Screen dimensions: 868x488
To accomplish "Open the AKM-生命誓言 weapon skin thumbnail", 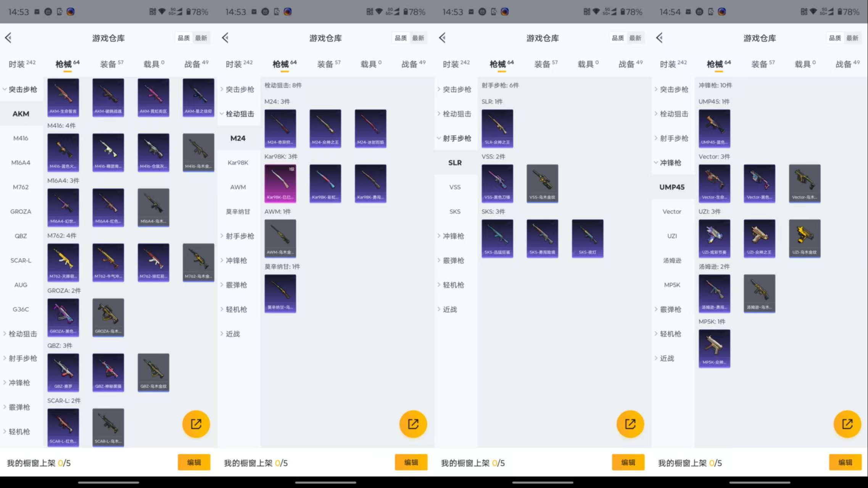I will tap(63, 97).
